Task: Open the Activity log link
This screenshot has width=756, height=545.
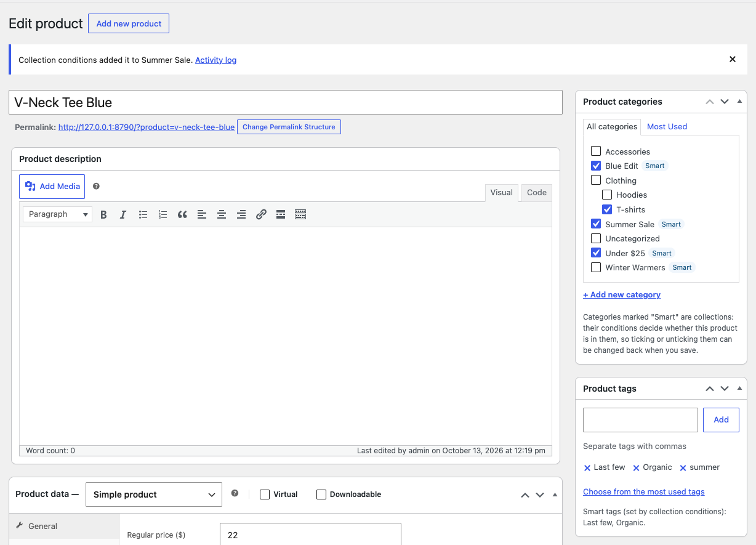Action: [x=216, y=60]
